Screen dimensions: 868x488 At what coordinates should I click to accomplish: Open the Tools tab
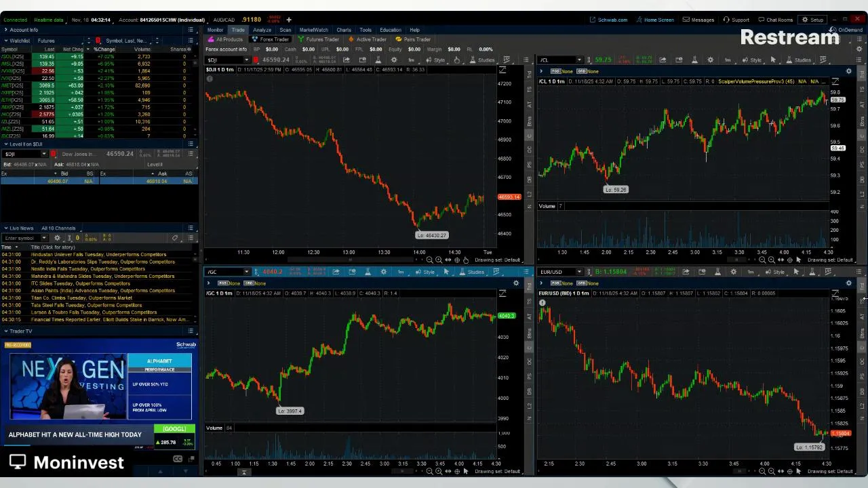pyautogui.click(x=366, y=30)
